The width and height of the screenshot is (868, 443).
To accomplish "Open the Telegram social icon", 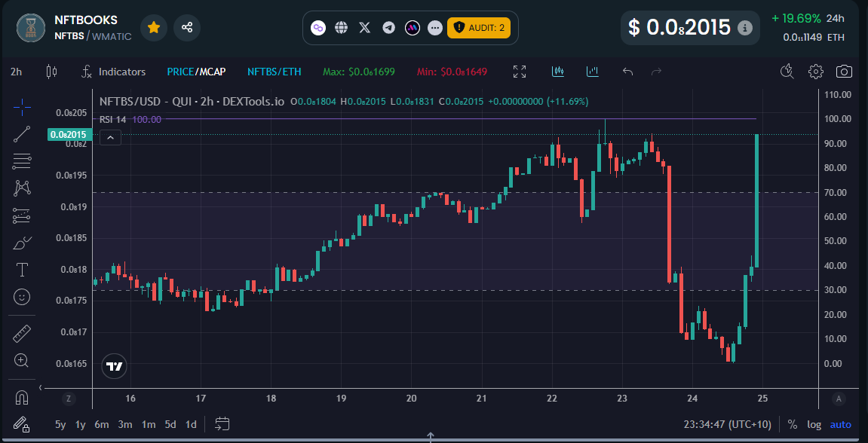I will click(388, 28).
